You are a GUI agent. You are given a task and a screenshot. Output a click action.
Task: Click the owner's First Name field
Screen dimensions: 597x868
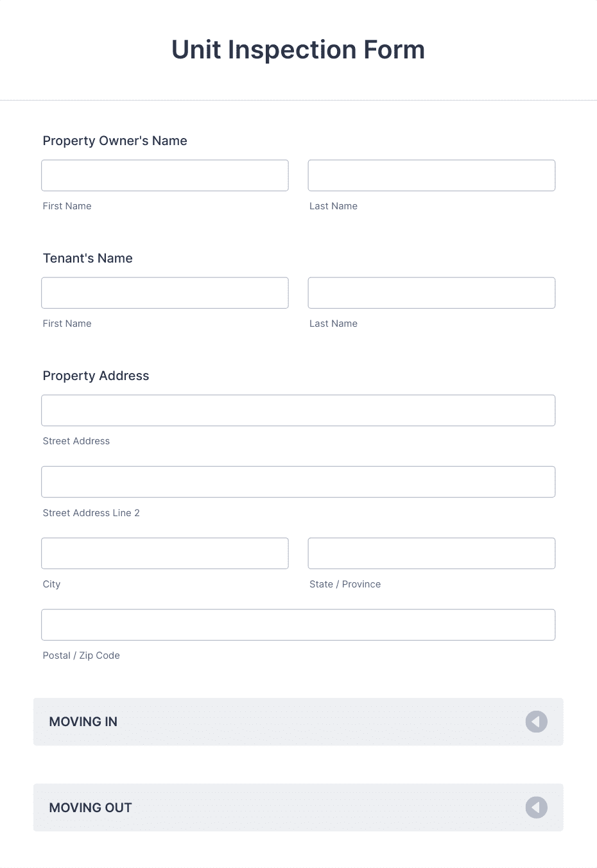pos(164,175)
